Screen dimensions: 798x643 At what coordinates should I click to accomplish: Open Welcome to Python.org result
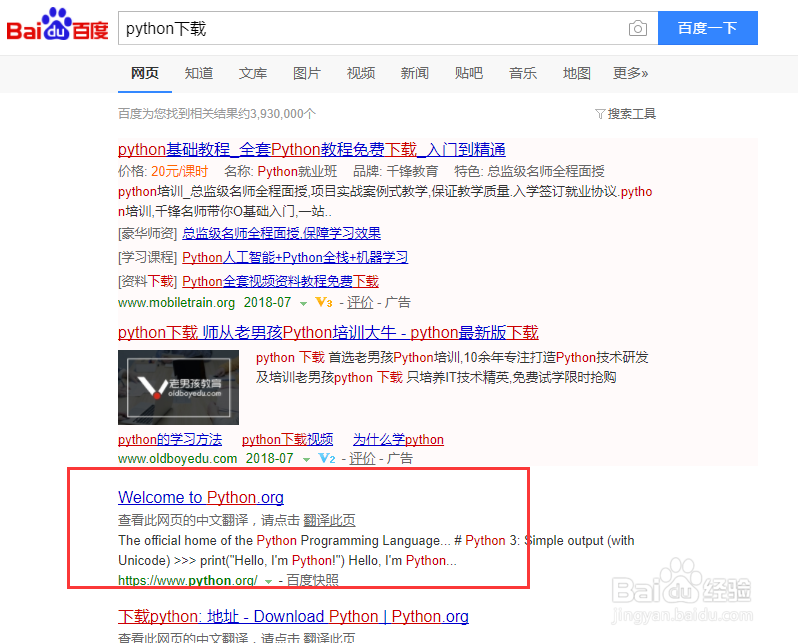201,497
